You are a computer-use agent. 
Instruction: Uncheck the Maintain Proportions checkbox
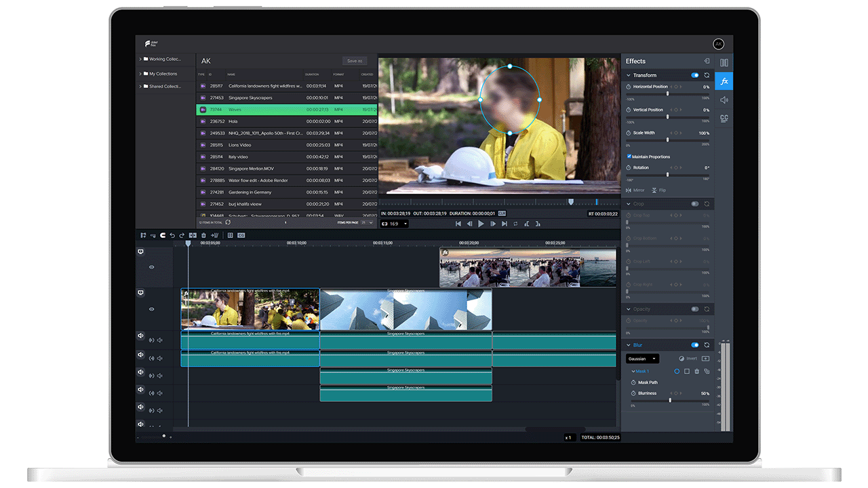point(629,157)
